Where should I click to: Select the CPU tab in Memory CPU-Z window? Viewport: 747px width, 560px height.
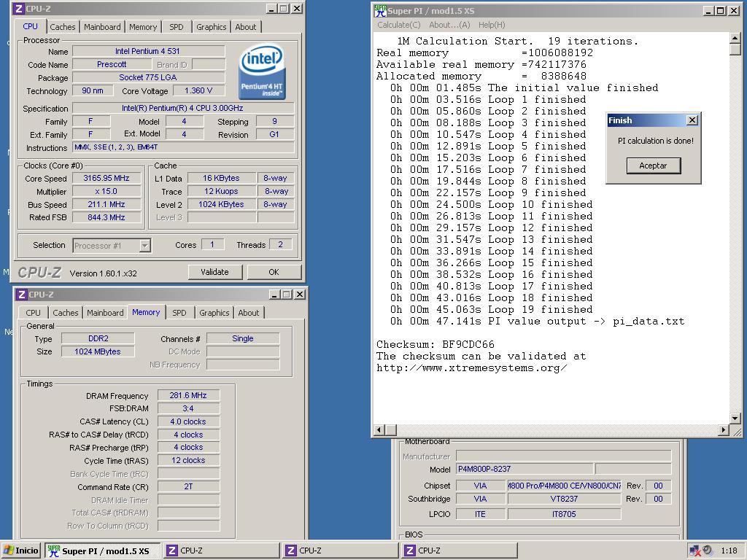(x=33, y=313)
